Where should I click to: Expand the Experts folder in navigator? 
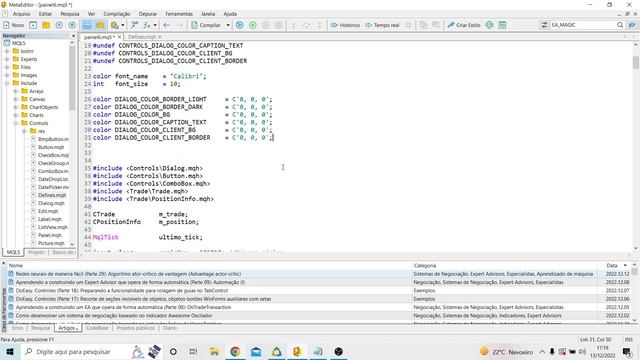(x=7, y=59)
